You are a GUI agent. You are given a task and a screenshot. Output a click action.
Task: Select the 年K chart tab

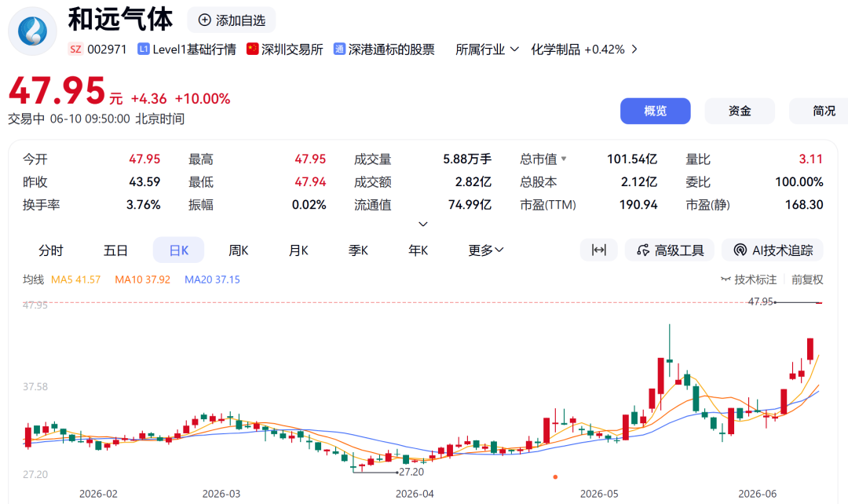coord(418,250)
